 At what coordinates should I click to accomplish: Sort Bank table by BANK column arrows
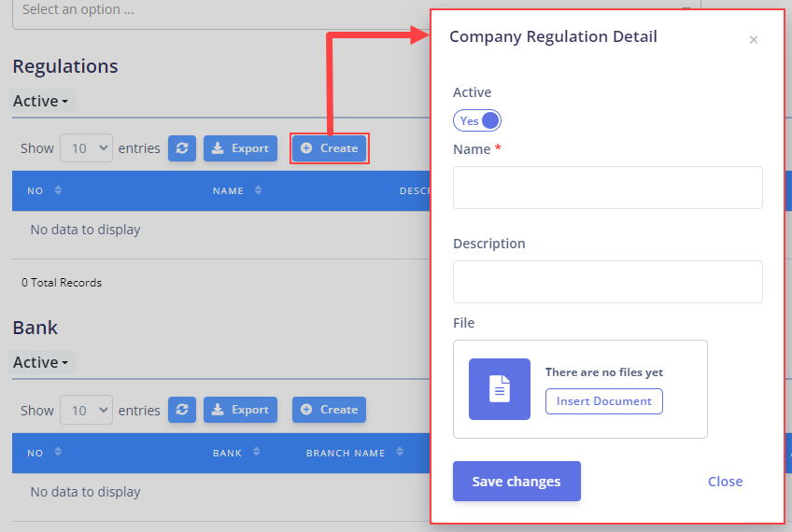coord(257,452)
